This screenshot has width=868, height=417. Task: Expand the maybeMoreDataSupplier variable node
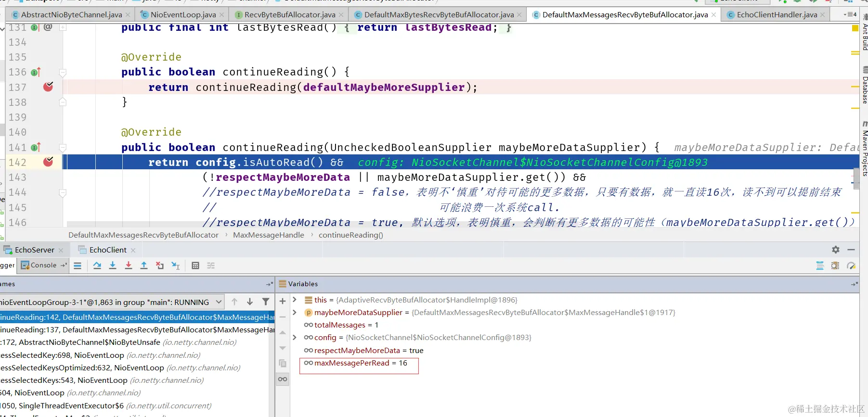click(x=295, y=312)
